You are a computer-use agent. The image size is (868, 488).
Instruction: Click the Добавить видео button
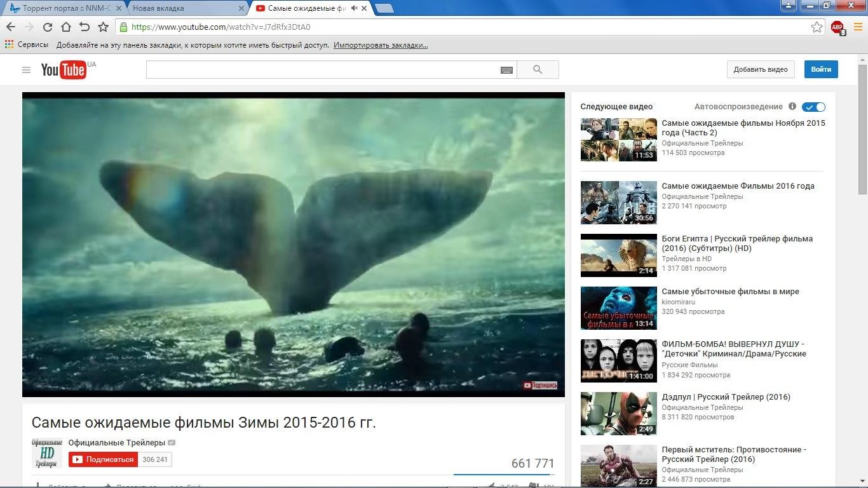pyautogui.click(x=761, y=69)
